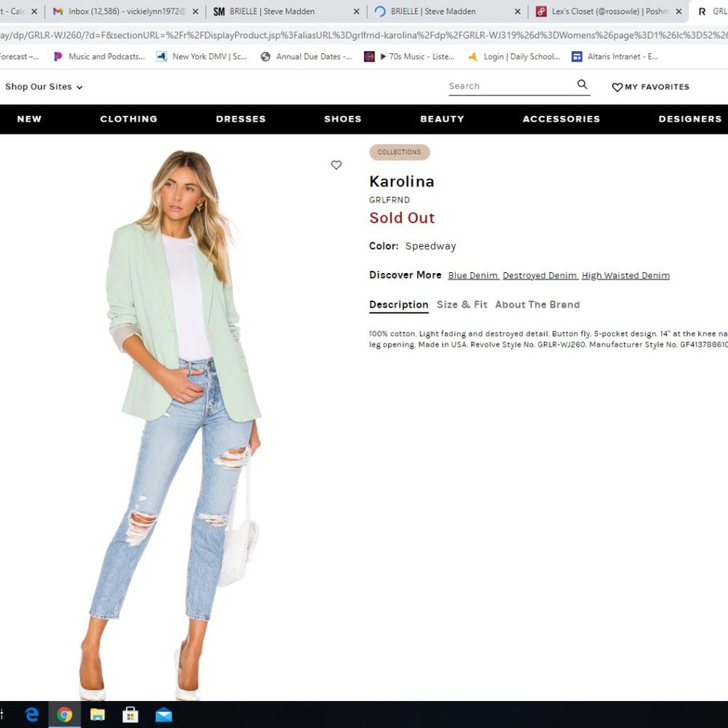Select the Chrome icon in the taskbar

click(x=64, y=715)
